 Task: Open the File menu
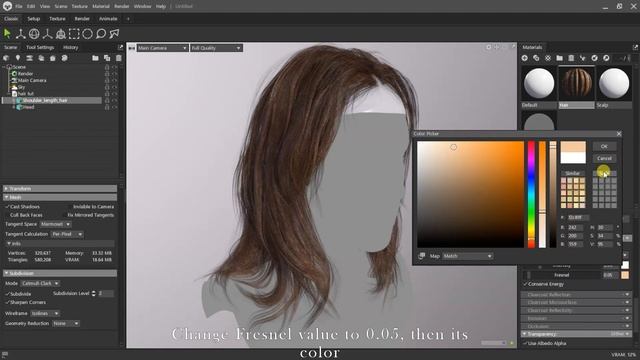coord(19,7)
